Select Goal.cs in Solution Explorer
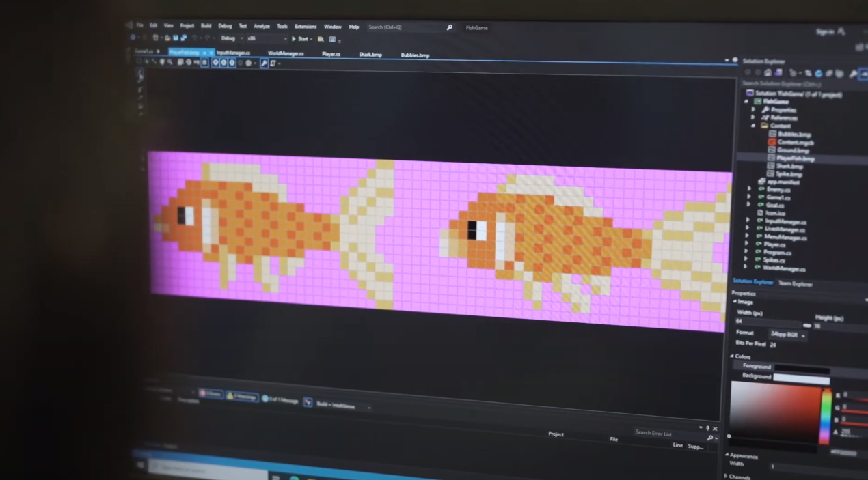 tap(774, 205)
